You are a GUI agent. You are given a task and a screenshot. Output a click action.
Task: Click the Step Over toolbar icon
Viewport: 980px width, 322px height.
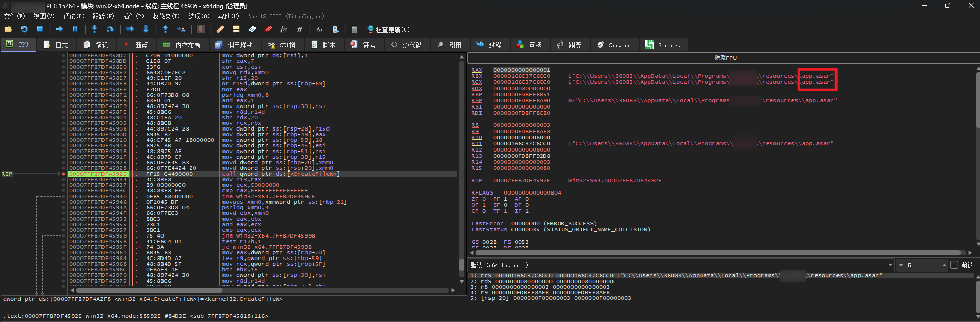coord(110,29)
